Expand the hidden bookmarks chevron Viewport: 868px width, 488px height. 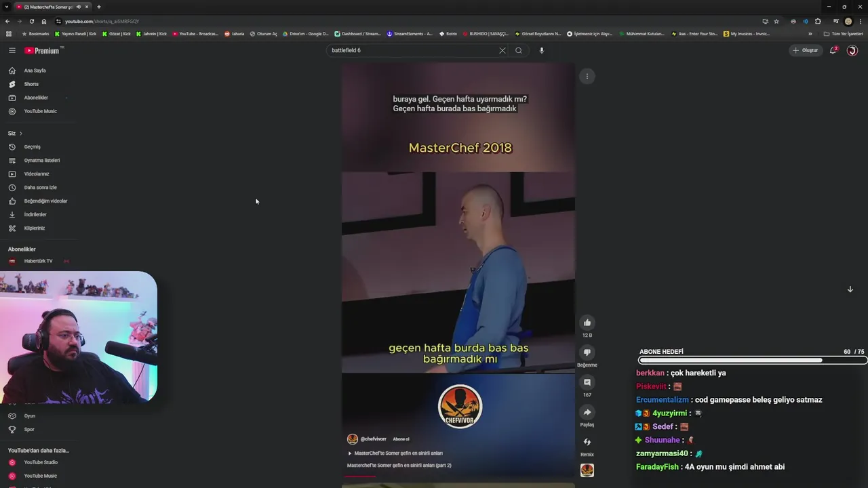coord(810,34)
